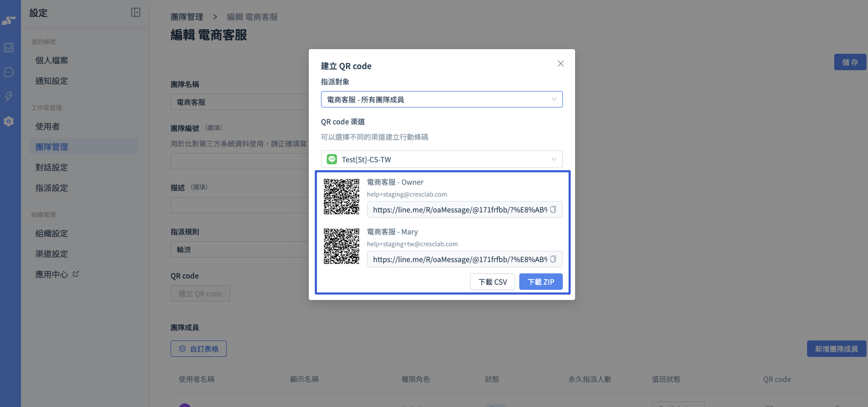The image size is (868, 407).
Task: Click the Owner QR code image
Action: click(x=342, y=196)
